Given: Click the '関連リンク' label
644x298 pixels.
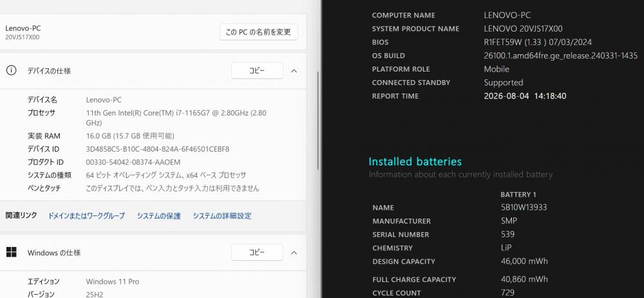Looking at the screenshot, I should (x=21, y=215).
